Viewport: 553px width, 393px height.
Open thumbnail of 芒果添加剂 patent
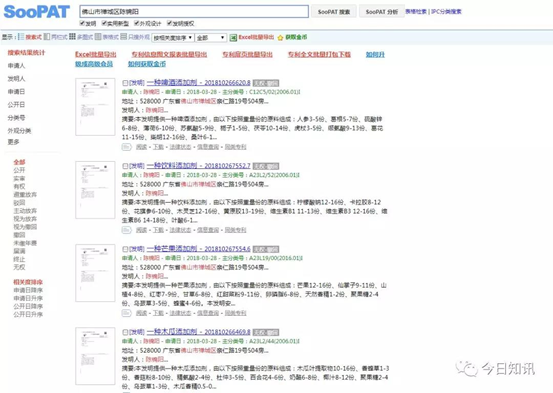[x=95, y=273]
